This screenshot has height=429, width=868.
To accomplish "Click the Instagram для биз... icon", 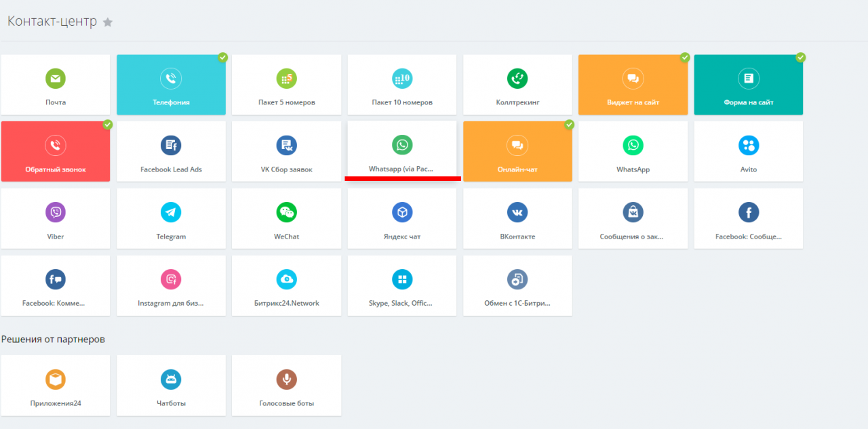I will coord(171,279).
